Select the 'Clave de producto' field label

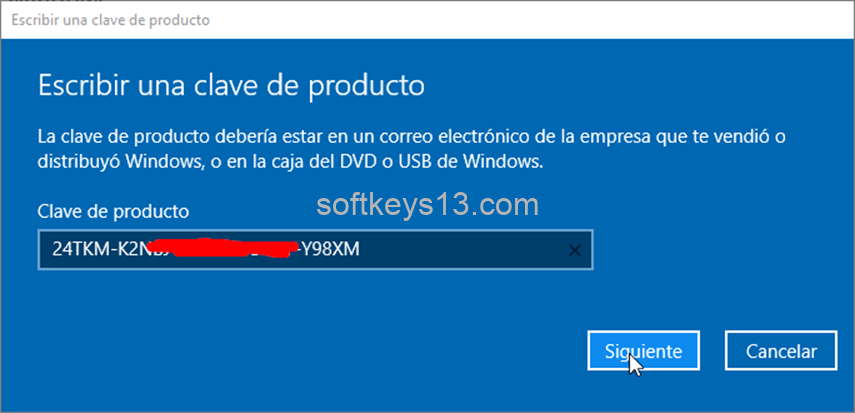click(113, 211)
